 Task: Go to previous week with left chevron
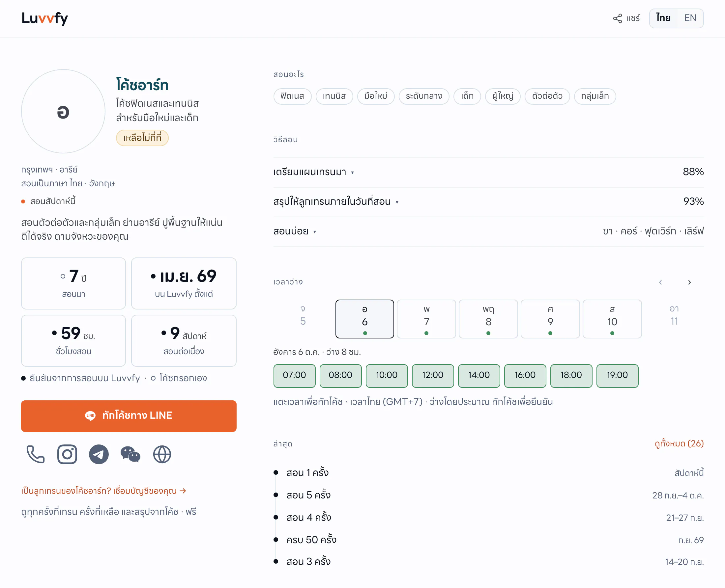point(660,282)
